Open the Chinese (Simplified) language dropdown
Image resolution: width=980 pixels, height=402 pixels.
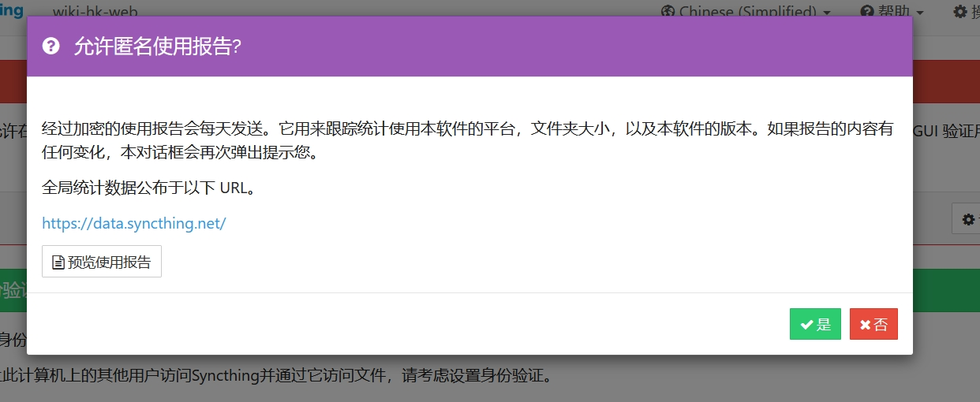746,12
